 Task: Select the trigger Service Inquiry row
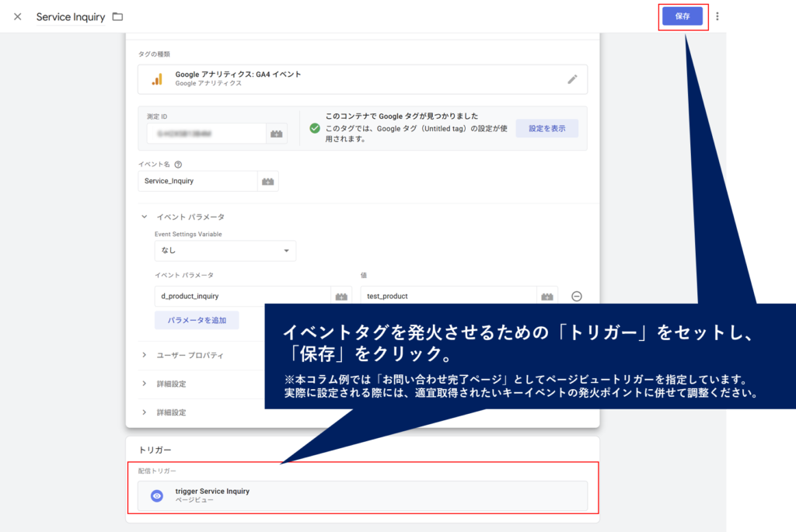362,495
